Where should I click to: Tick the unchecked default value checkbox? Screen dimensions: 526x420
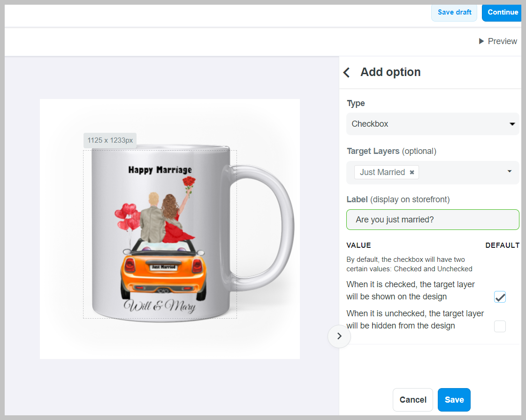pyautogui.click(x=500, y=326)
